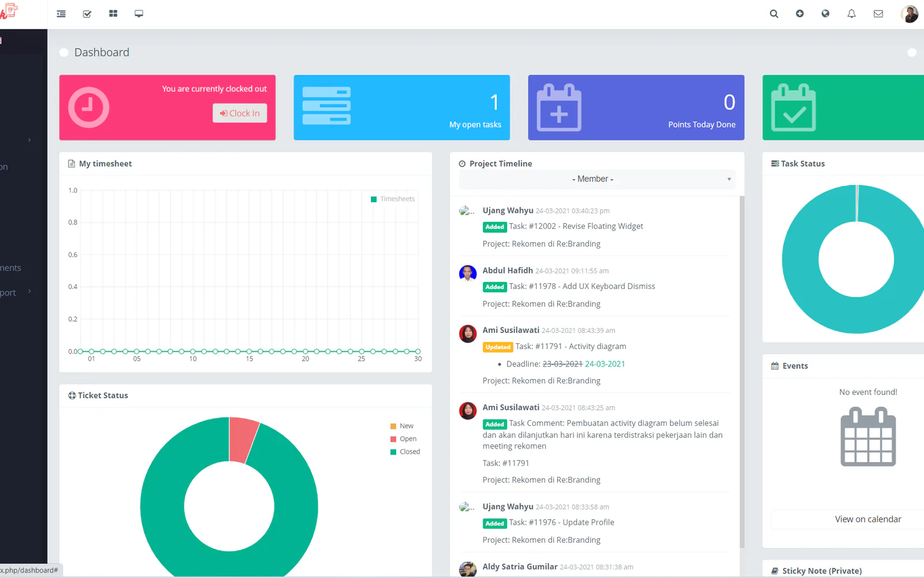Open task #11791 Activity diagram
Image resolution: width=924 pixels, height=578 pixels.
point(571,346)
